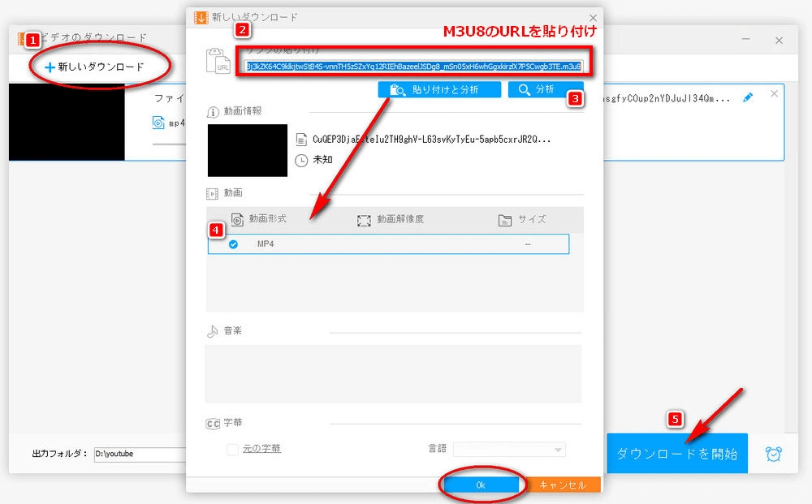Click the size (サイズ) column header

(522, 220)
